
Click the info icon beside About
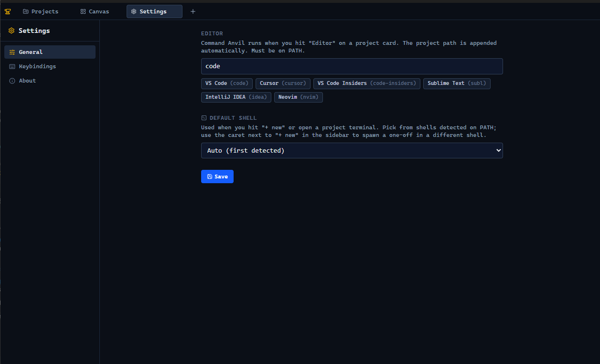tap(12, 81)
